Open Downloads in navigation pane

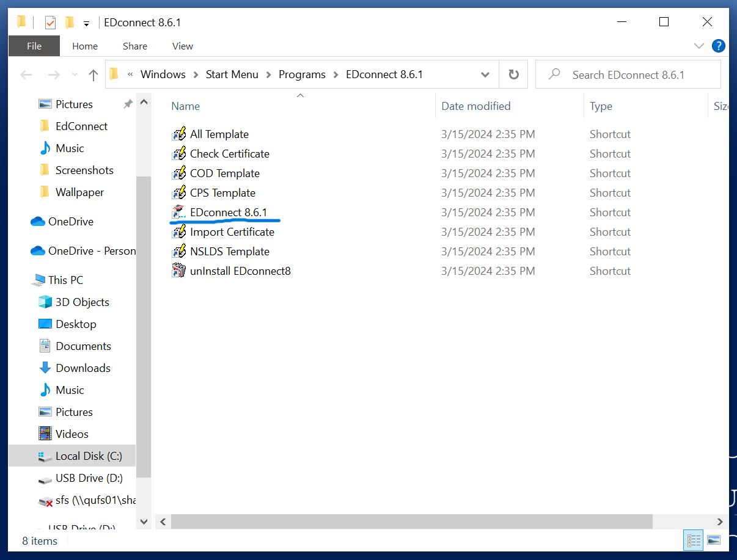[75, 368]
